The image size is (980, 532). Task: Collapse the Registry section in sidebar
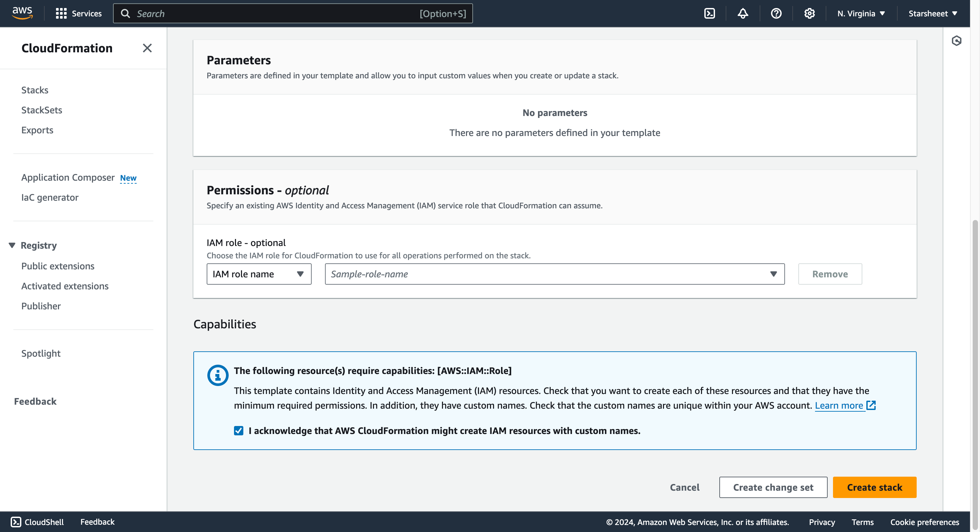point(12,245)
